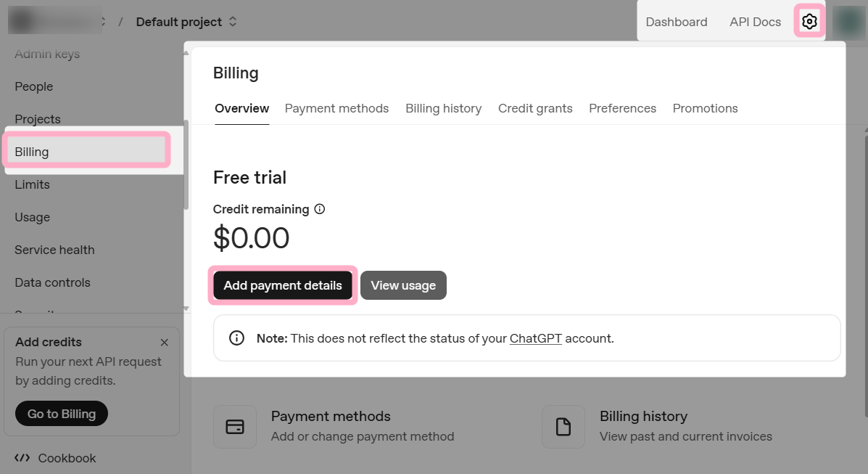Go to the Preferences tab
The width and height of the screenshot is (868, 474).
tap(622, 108)
